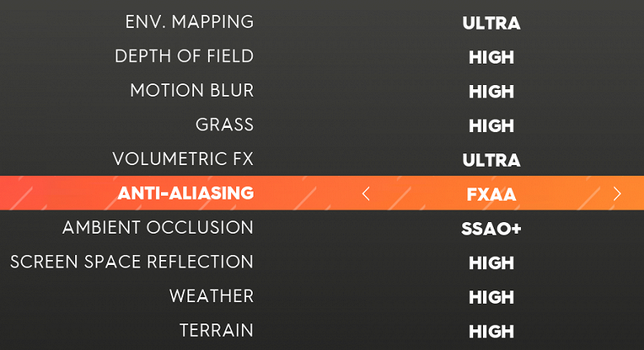The width and height of the screenshot is (644, 350).
Task: Click the SSAO+ value for Ambient Occlusion
Action: tap(491, 229)
